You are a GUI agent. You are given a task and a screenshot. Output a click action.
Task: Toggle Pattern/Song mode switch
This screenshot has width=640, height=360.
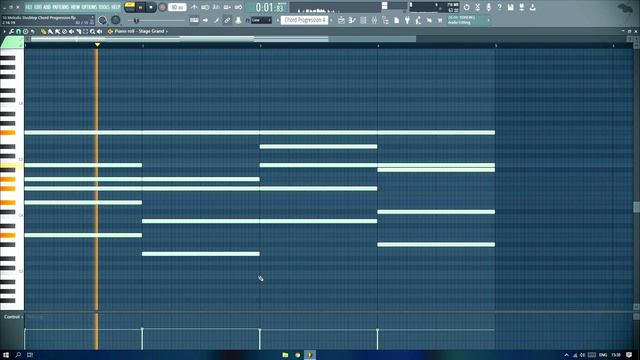click(x=130, y=7)
